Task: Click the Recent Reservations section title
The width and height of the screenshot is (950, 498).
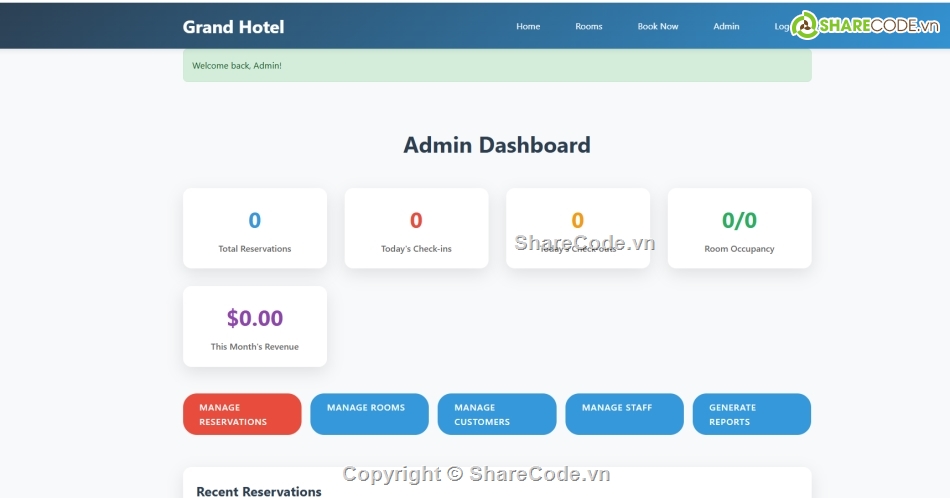Action: coord(259,491)
